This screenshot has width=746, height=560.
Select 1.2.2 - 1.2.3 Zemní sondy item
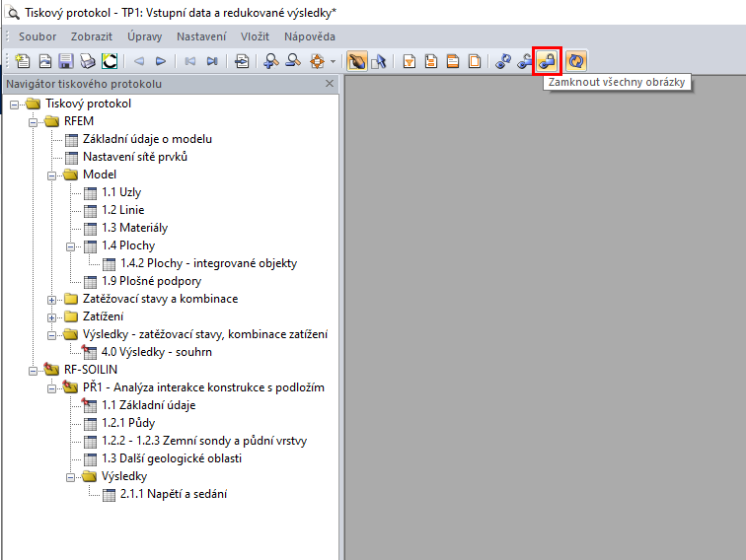[x=203, y=441]
